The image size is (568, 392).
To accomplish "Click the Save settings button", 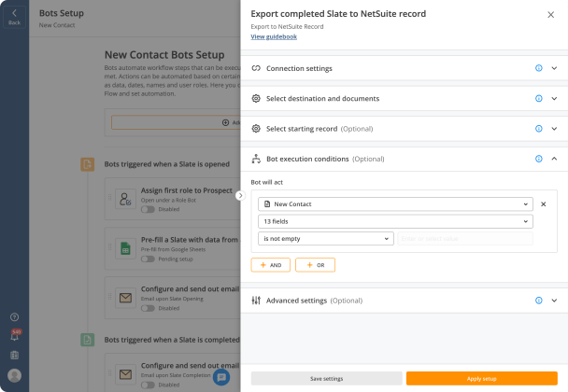I will tap(326, 379).
